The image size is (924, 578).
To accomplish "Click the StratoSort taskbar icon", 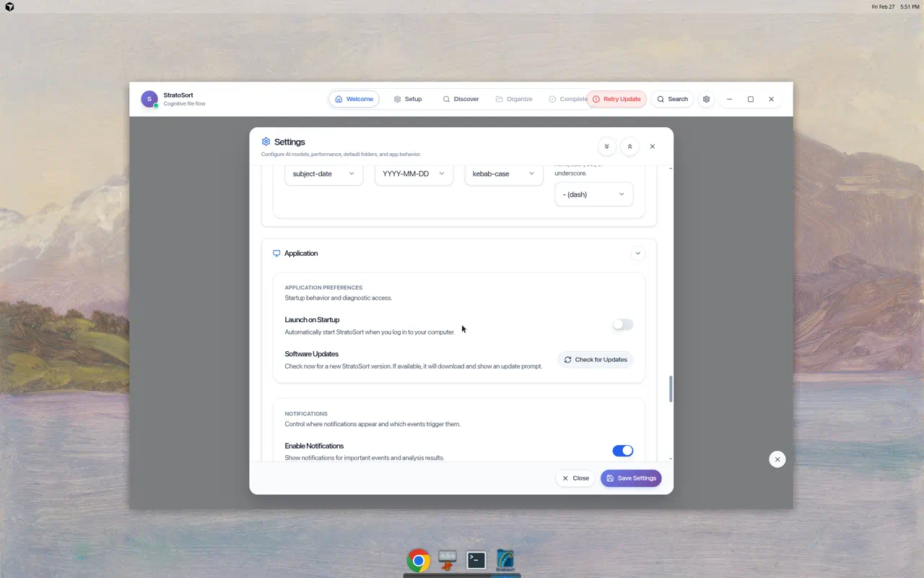I will pyautogui.click(x=505, y=560).
